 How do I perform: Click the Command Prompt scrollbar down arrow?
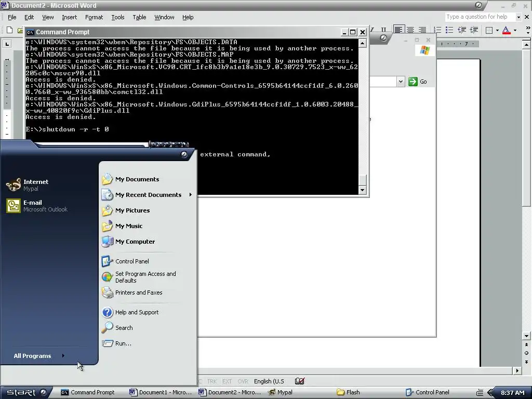point(362,190)
